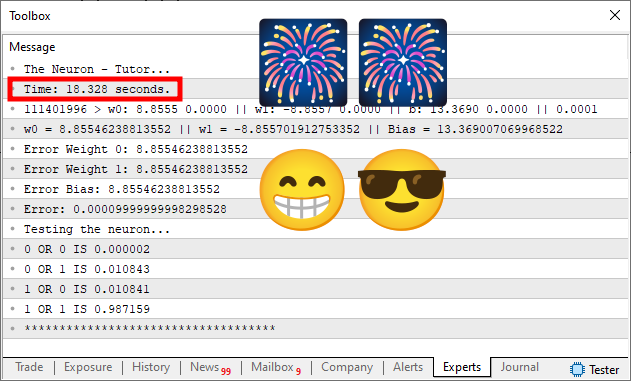Click the Tester chip icon
This screenshot has width=631, height=381.
[577, 369]
